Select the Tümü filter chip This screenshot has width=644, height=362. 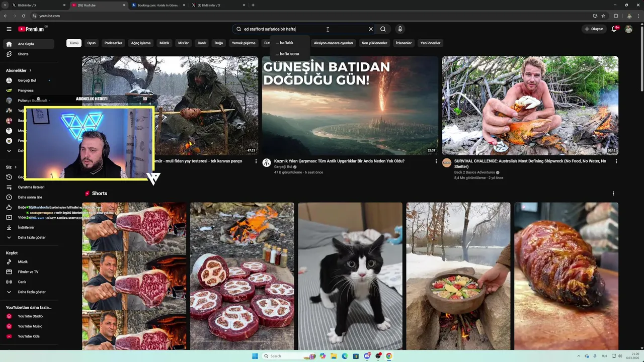[x=74, y=43]
